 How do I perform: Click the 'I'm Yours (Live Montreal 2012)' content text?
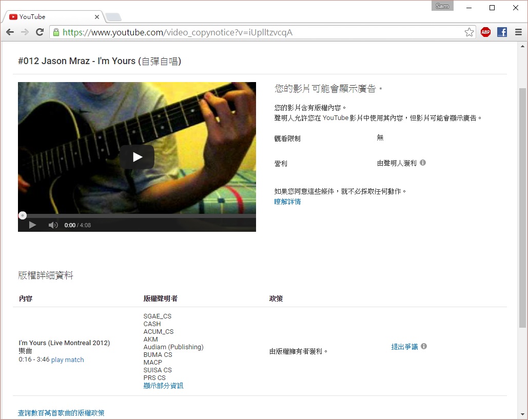[64, 343]
